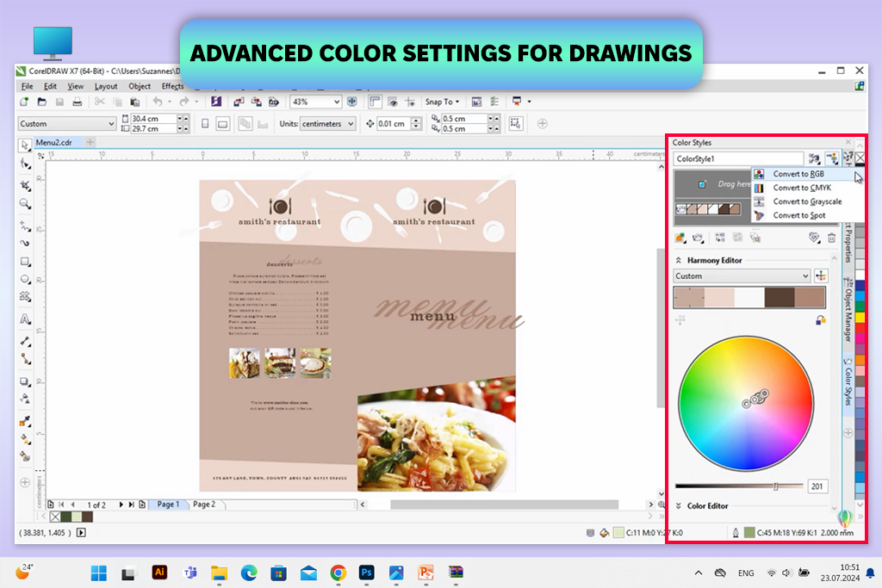Image resolution: width=882 pixels, height=588 pixels.
Task: Switch to the Page 1 tab
Action: 168,504
